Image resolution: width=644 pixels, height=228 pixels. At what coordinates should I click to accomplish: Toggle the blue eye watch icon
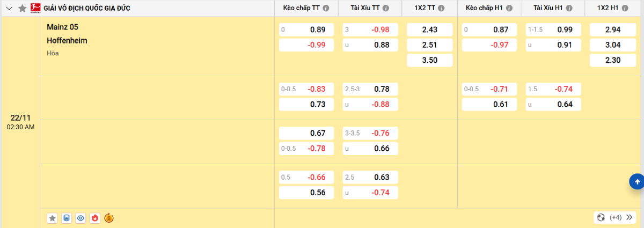click(x=80, y=218)
